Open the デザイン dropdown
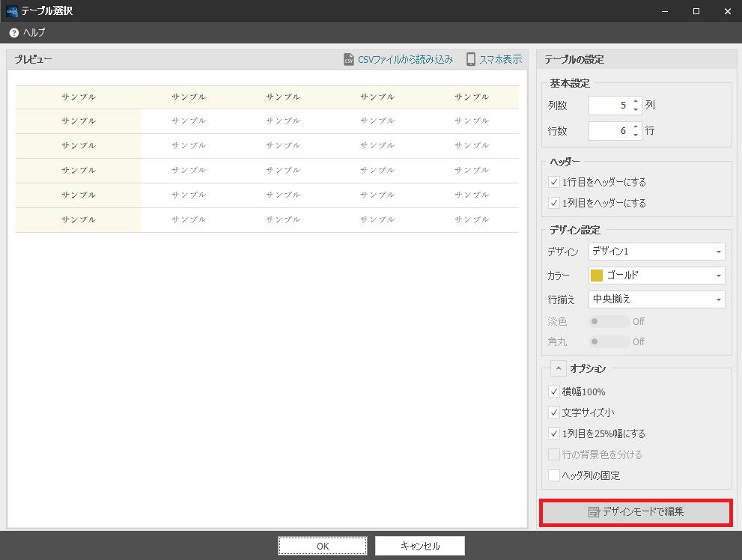 tap(657, 252)
